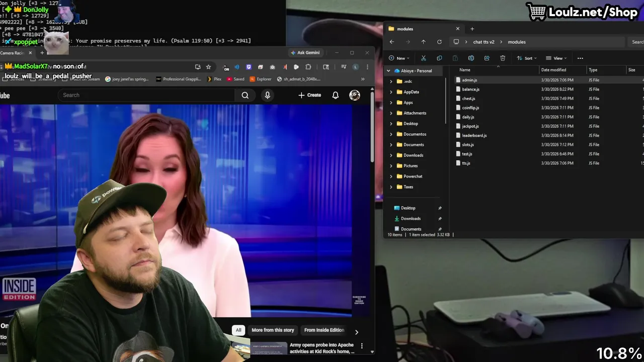Open the View dropdown in File Explorer
The image size is (644, 362).
(x=556, y=58)
